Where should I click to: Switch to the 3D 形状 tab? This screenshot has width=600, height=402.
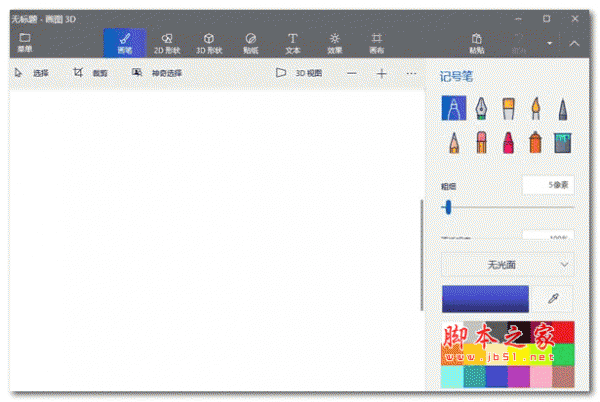point(209,43)
